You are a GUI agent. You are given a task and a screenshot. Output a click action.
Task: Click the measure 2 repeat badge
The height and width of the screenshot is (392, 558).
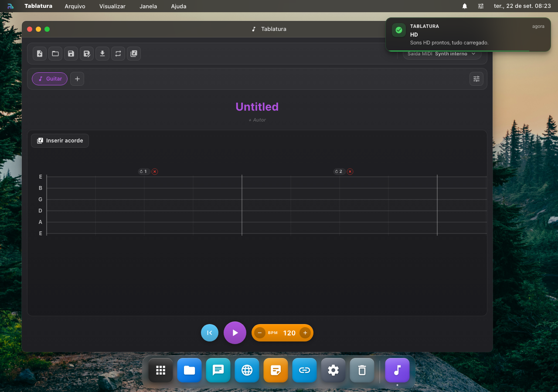click(x=340, y=172)
